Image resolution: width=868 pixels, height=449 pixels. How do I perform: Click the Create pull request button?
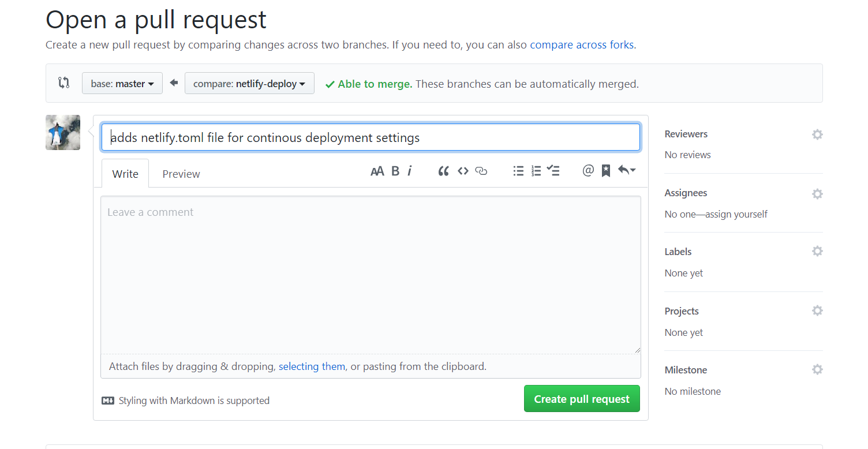point(582,399)
